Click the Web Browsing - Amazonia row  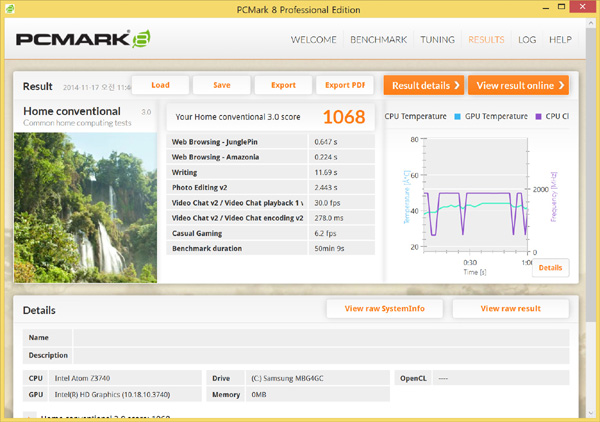271,157
